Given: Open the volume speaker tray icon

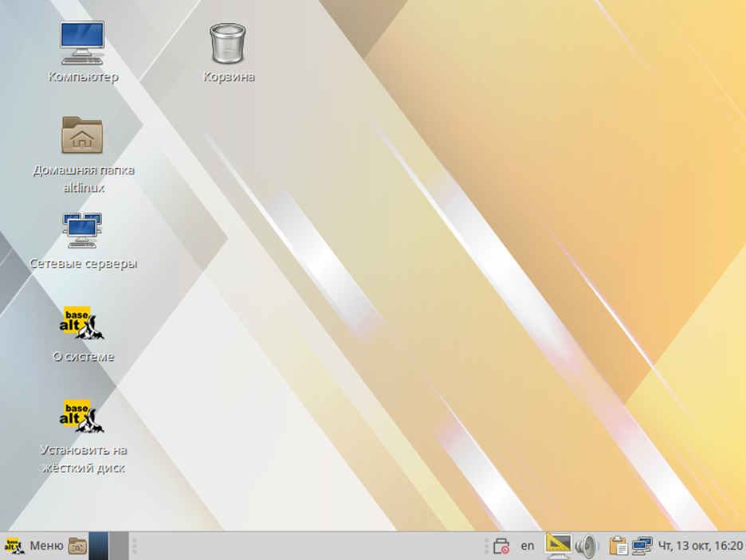Looking at the screenshot, I should pyautogui.click(x=587, y=546).
